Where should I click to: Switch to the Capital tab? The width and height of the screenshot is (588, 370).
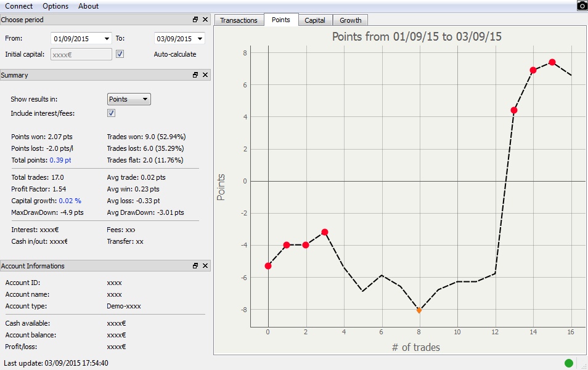(315, 20)
